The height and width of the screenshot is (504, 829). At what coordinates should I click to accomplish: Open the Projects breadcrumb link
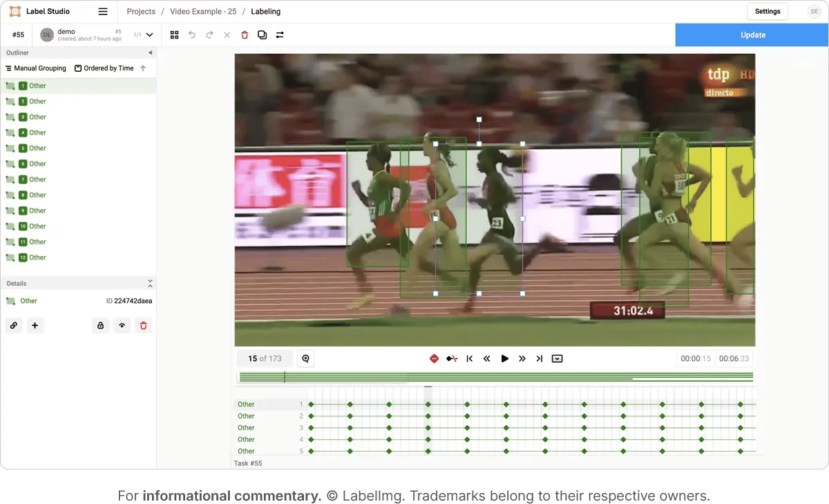click(x=140, y=11)
